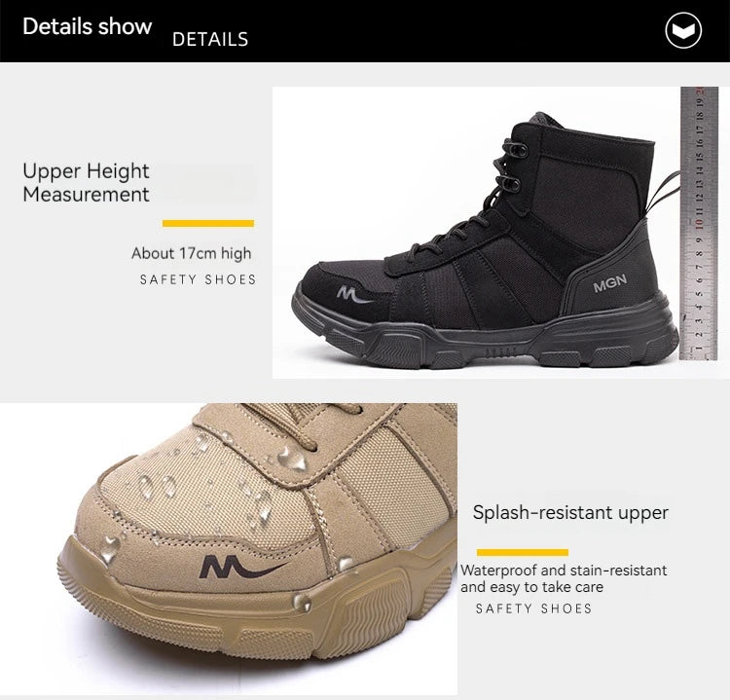This screenshot has width=730, height=700.
Task: Click the Waterproof and stain-resistant description
Action: coord(564,578)
